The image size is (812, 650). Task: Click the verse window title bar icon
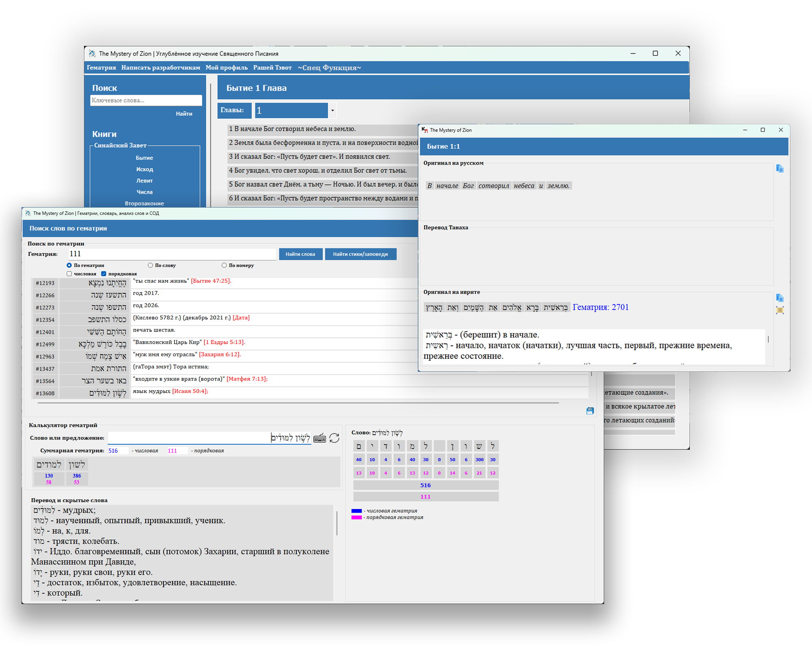pos(424,130)
